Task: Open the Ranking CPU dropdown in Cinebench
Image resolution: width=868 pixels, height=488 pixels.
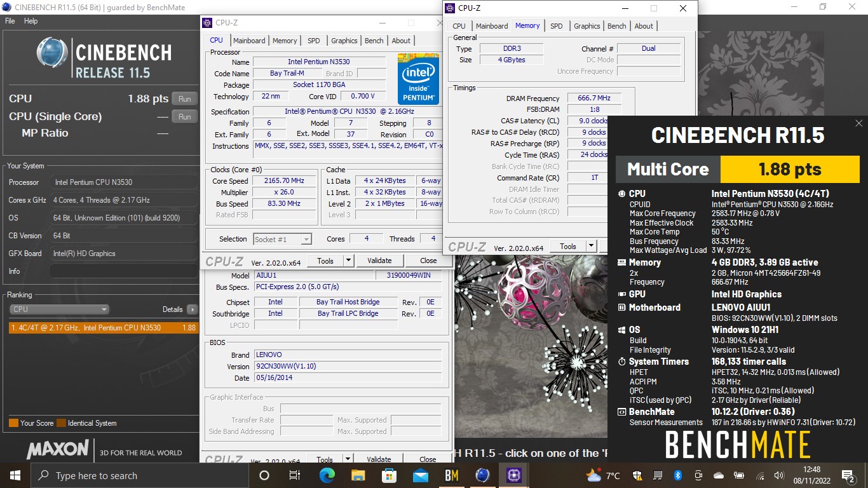Action: 60,309
